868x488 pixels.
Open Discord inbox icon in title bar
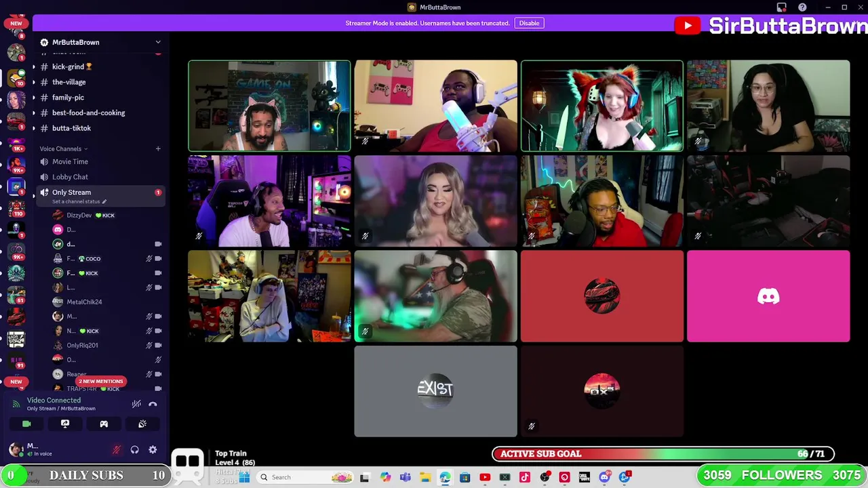pos(782,7)
